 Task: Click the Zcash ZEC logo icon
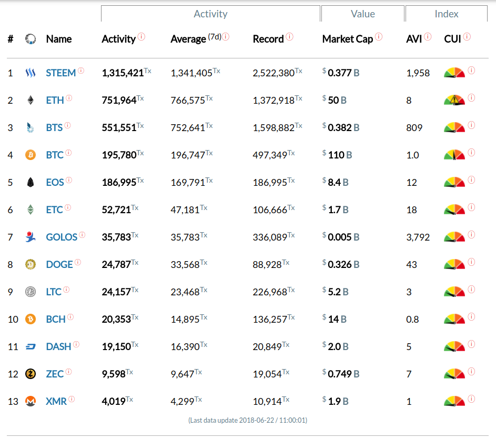click(x=31, y=374)
